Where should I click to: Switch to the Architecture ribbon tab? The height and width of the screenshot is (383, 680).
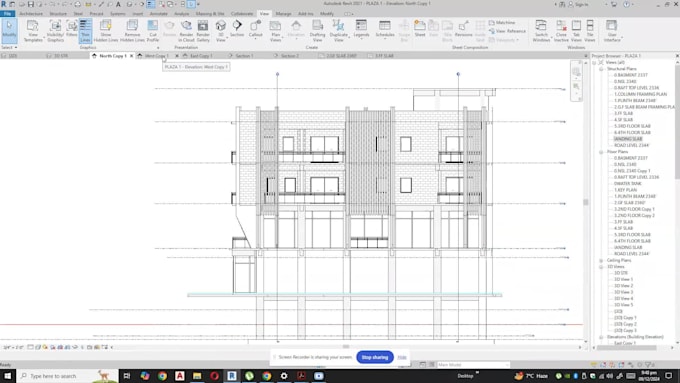31,14
